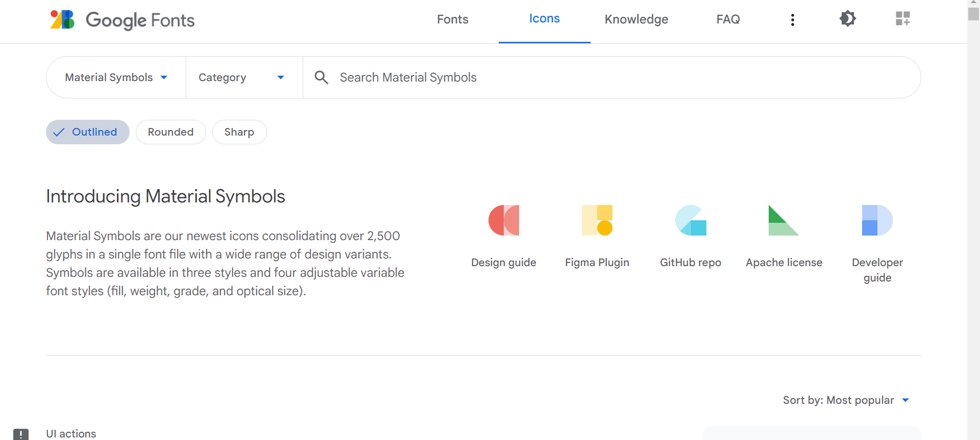Viewport: 980px width, 440px height.
Task: Click the Google Fonts wordmark text
Action: [x=140, y=20]
